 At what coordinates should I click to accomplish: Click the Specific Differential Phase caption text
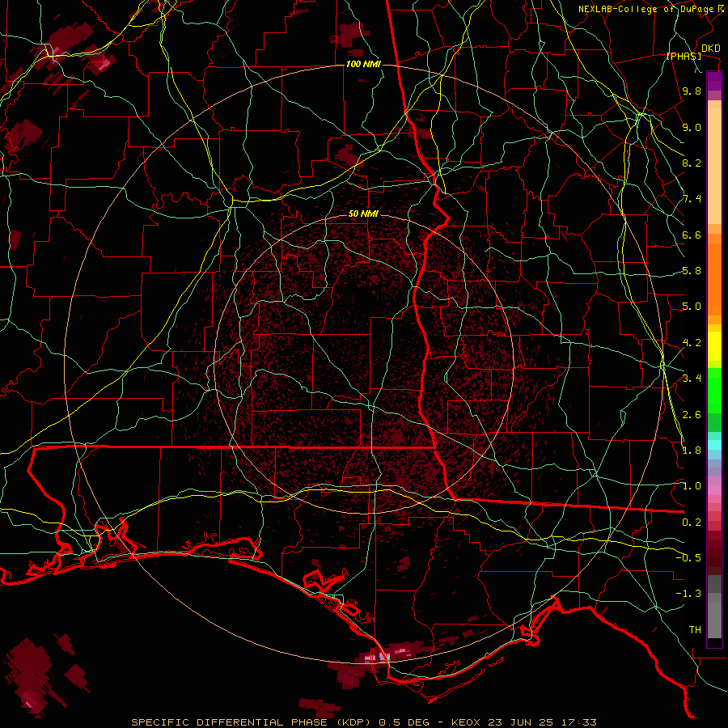point(363,722)
